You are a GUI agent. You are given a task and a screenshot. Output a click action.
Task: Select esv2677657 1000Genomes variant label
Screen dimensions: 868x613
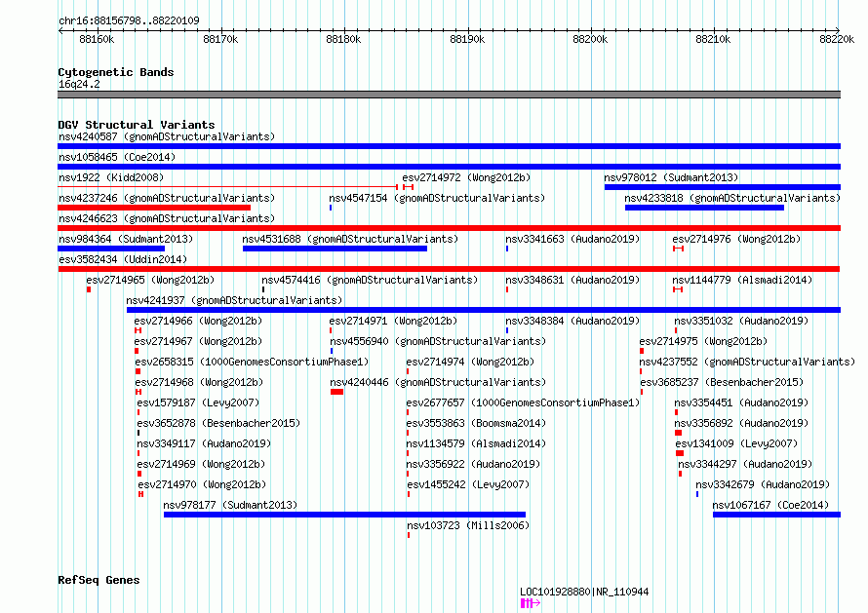[523, 402]
